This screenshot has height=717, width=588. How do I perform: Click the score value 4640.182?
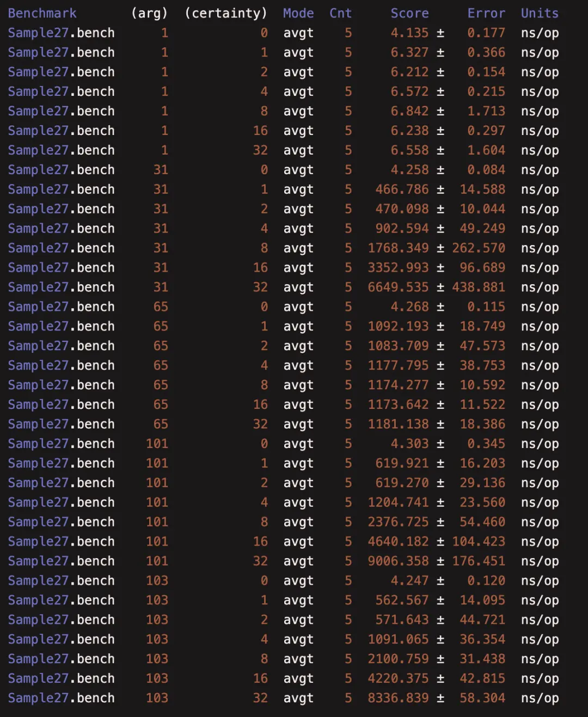pos(398,541)
